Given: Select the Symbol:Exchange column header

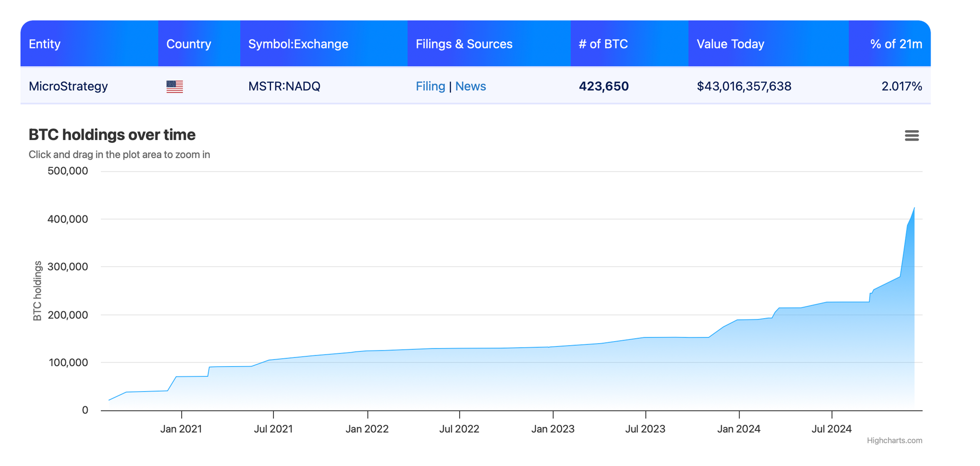Looking at the screenshot, I should click(298, 44).
